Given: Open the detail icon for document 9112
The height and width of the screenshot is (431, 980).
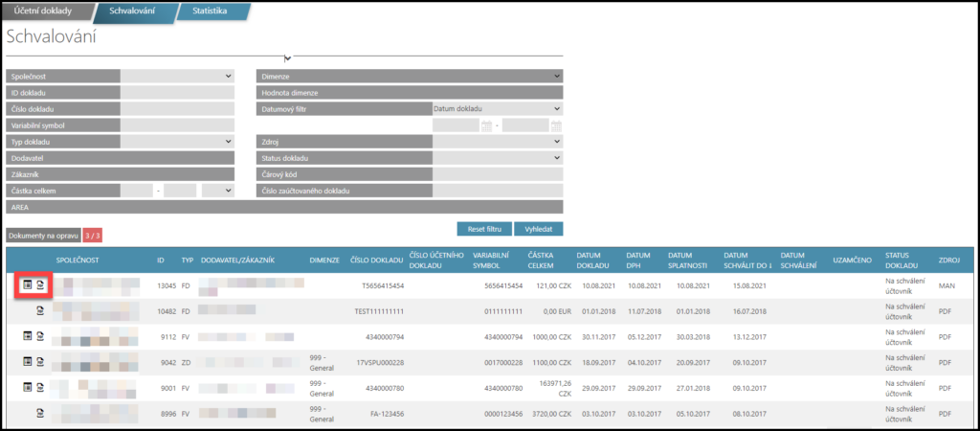Looking at the screenshot, I should [x=28, y=336].
